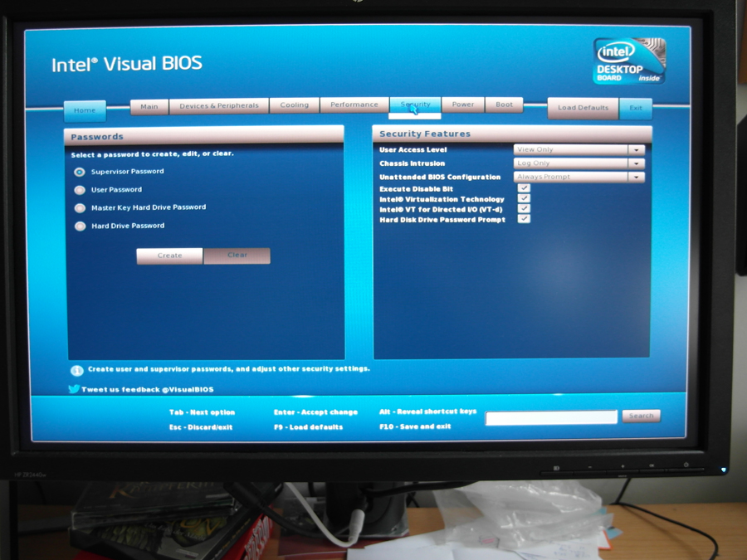Click the Passwords panel header

(204, 136)
